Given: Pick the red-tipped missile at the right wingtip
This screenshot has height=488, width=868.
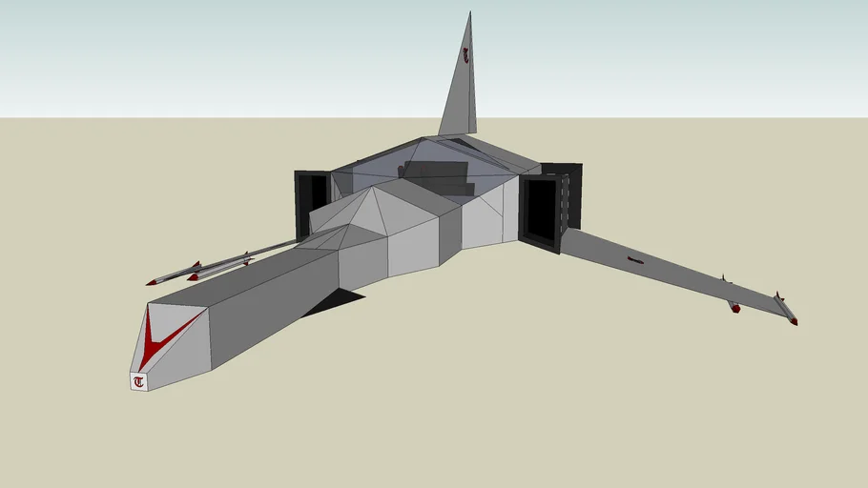Looking at the screenshot, I should pyautogui.click(x=787, y=311).
